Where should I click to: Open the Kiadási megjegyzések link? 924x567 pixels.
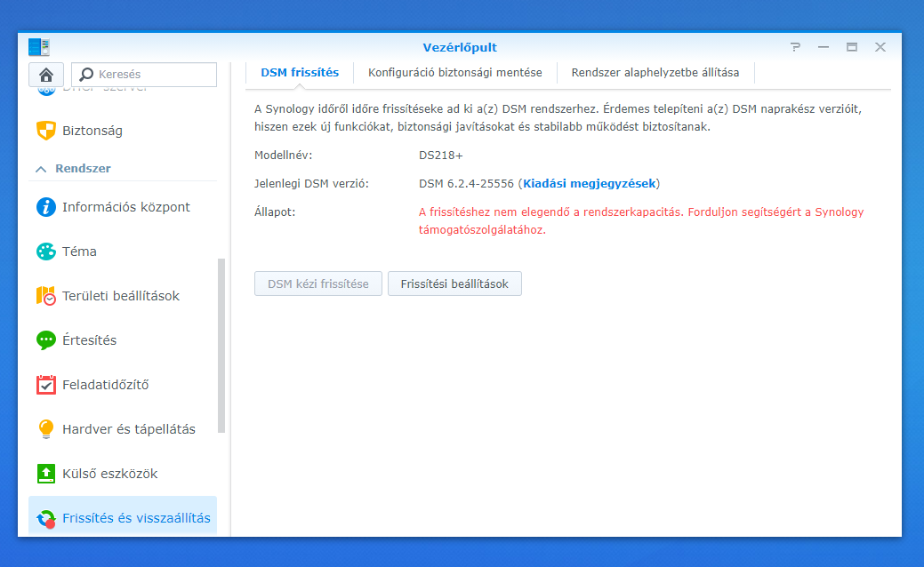point(590,184)
